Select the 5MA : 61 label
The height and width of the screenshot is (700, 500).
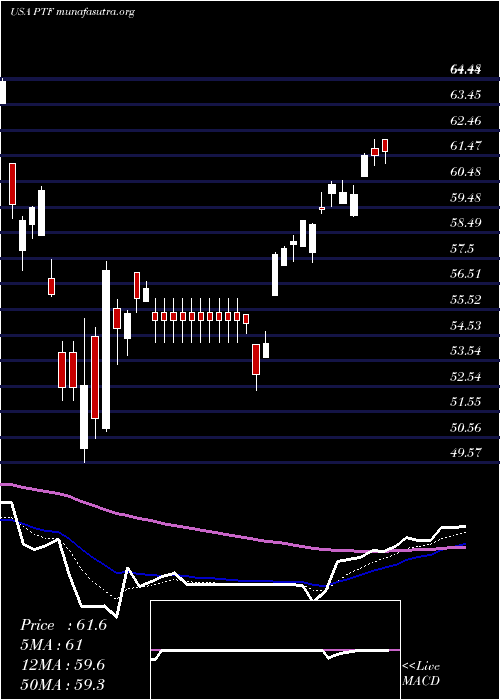click(x=51, y=645)
